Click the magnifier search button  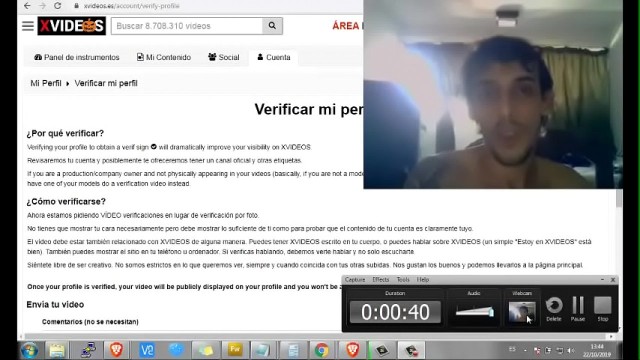click(272, 26)
